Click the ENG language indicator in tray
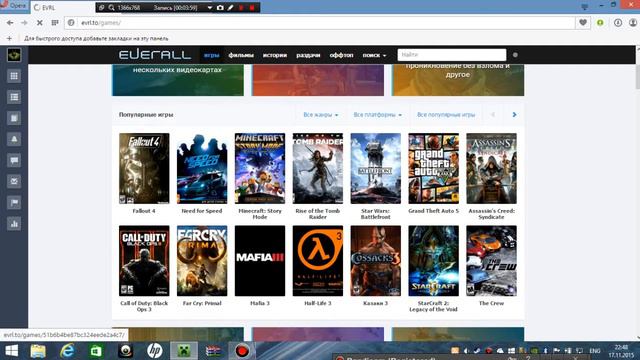This screenshot has width=640, height=360. click(x=595, y=351)
